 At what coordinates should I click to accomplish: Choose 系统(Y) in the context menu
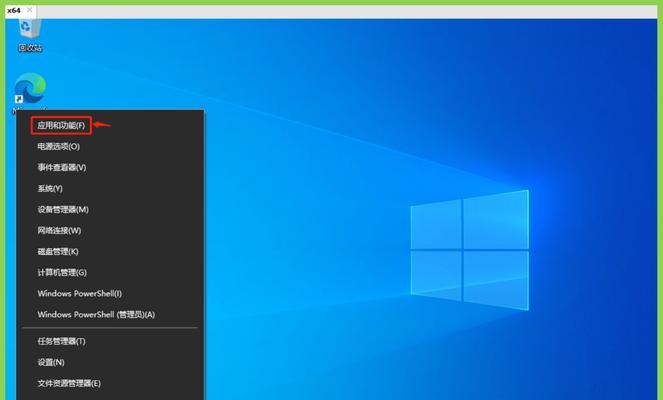[x=50, y=189]
